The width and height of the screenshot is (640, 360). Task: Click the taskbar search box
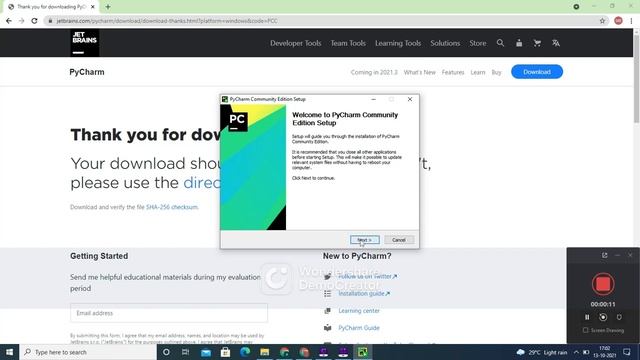click(x=88, y=352)
